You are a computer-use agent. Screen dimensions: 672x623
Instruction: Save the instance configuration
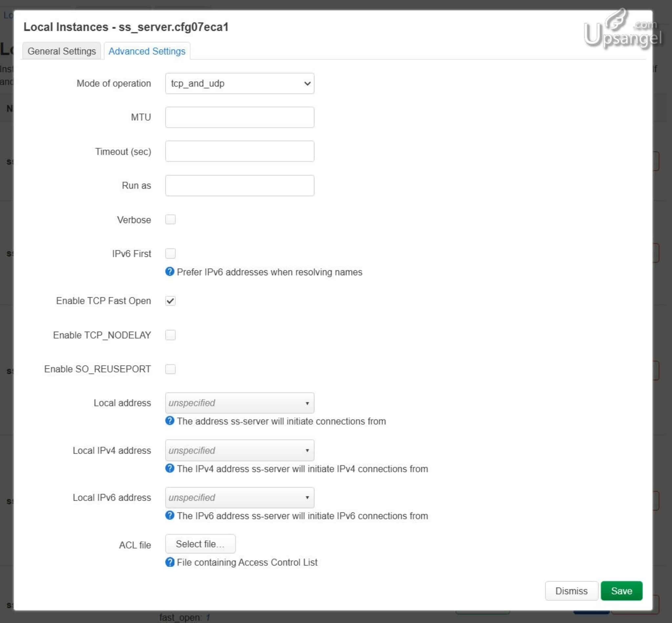tap(621, 591)
